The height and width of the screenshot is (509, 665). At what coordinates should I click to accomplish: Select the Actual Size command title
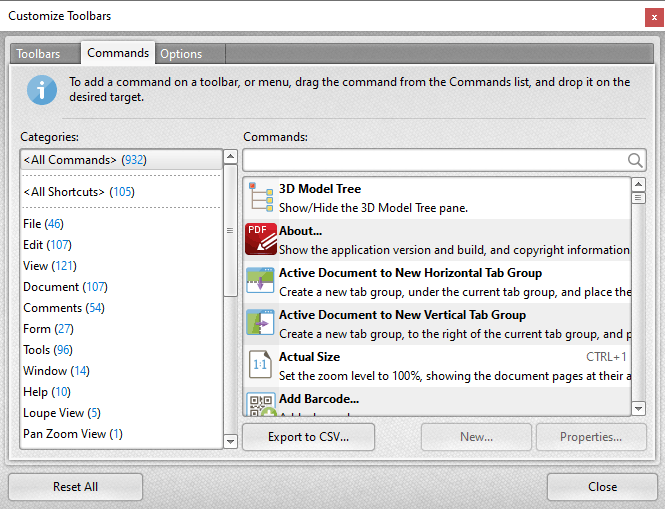[x=309, y=357]
